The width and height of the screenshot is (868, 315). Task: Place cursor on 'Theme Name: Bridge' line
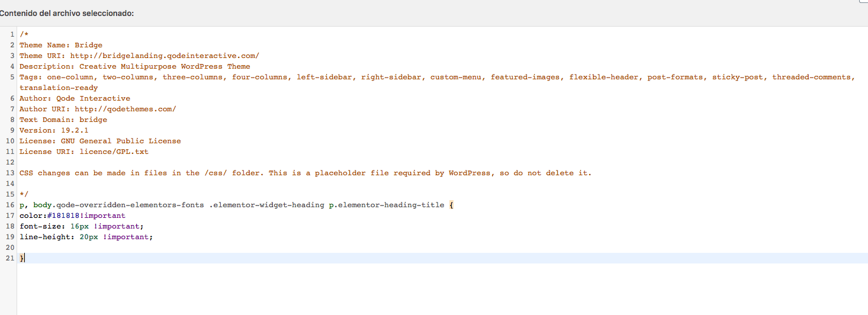pyautogui.click(x=61, y=45)
